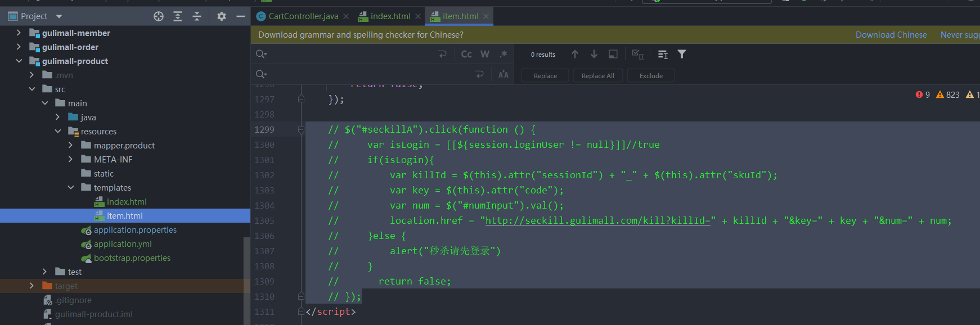Click select all occurrences icon
980x325 pixels.
638,54
